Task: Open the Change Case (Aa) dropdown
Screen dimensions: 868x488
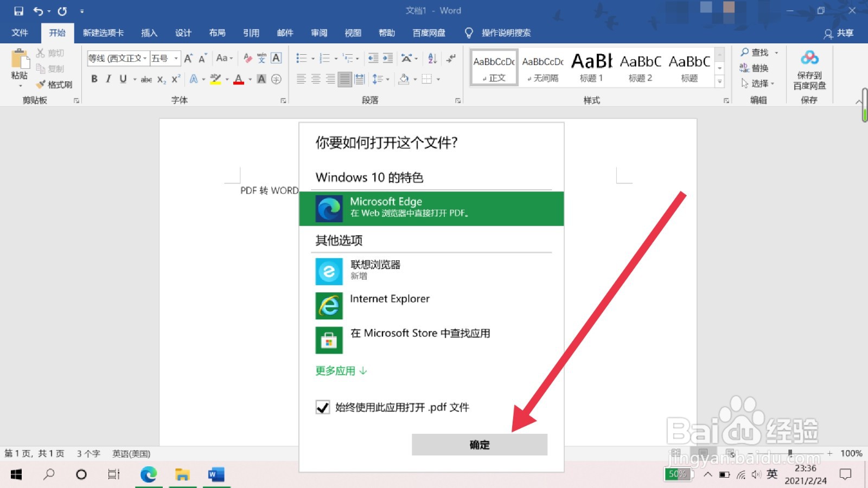Action: (224, 58)
